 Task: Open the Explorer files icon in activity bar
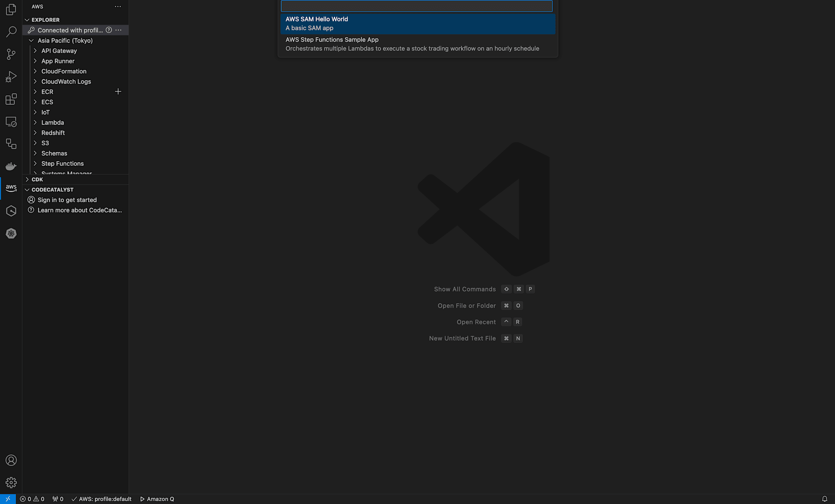point(11,9)
